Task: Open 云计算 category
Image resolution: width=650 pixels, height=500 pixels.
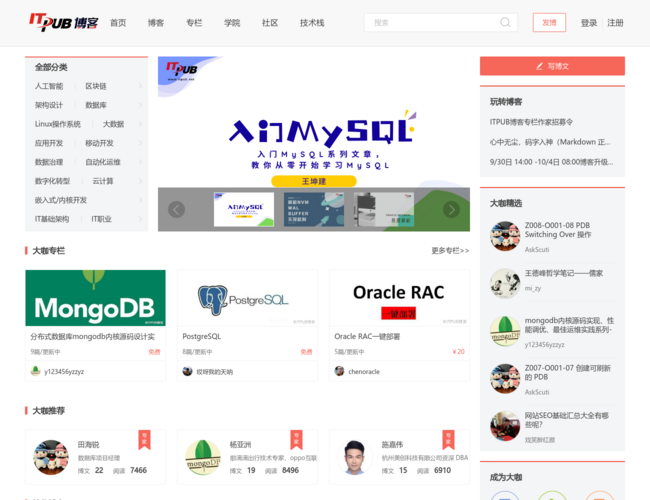Action: 103,181
